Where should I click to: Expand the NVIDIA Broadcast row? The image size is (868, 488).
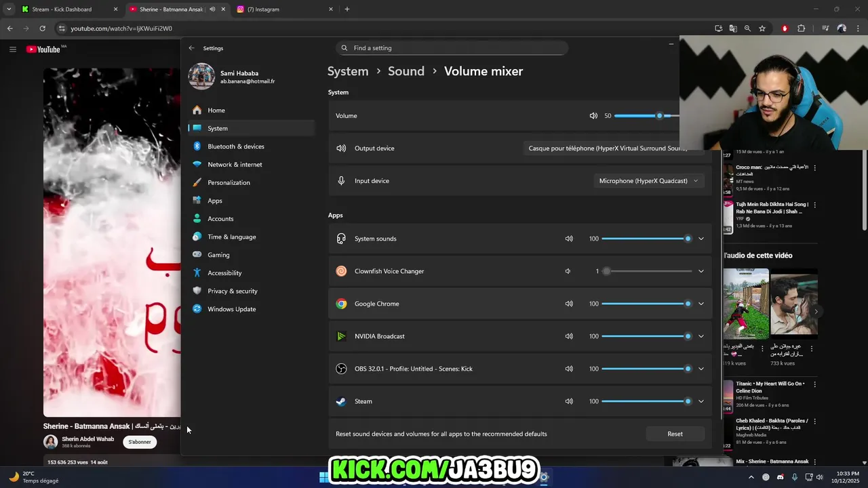701,336
